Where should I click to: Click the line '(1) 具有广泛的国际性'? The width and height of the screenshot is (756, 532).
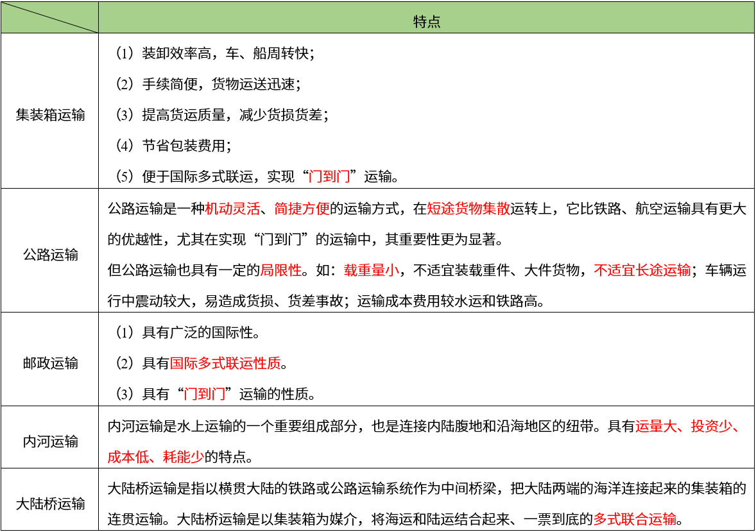point(188,332)
